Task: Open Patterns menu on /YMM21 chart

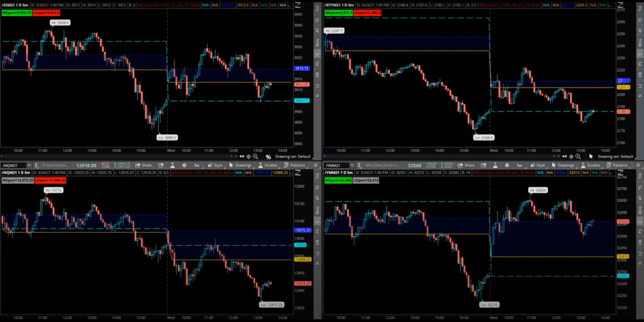Action: (x=618, y=165)
